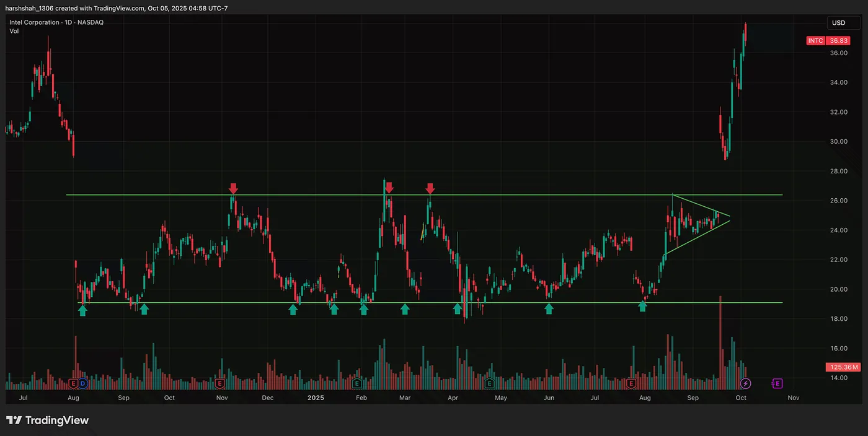Click the Mar label on time axis
Viewport: 868px width, 436px height.
pyautogui.click(x=404, y=398)
